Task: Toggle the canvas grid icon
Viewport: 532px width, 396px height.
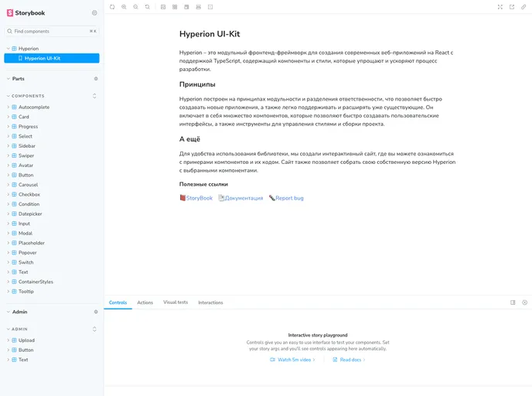Action: click(175, 7)
